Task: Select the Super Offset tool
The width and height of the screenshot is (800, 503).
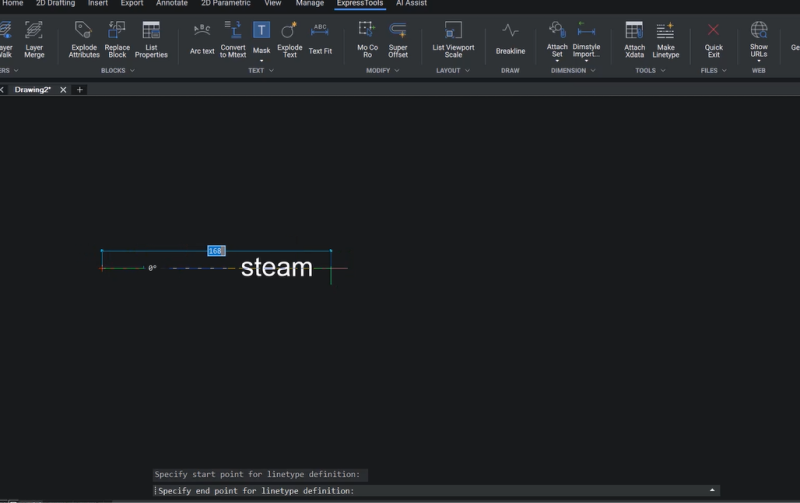Action: tap(398, 40)
